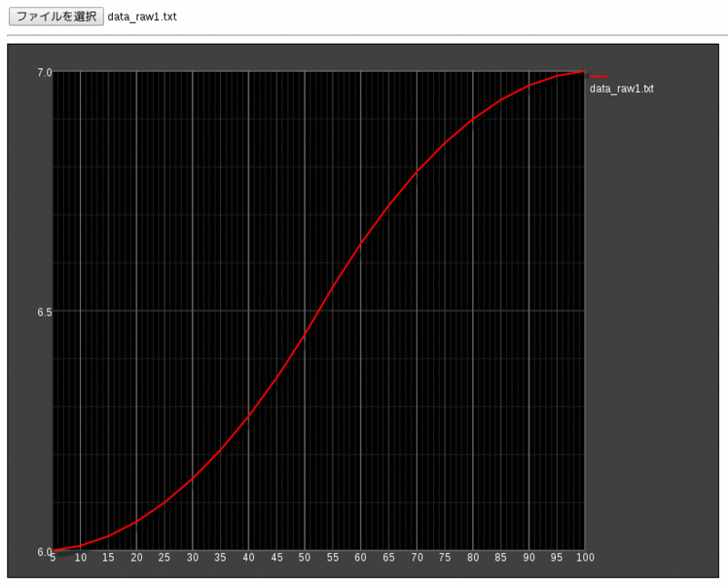Click the red legend line swatch

[599, 76]
